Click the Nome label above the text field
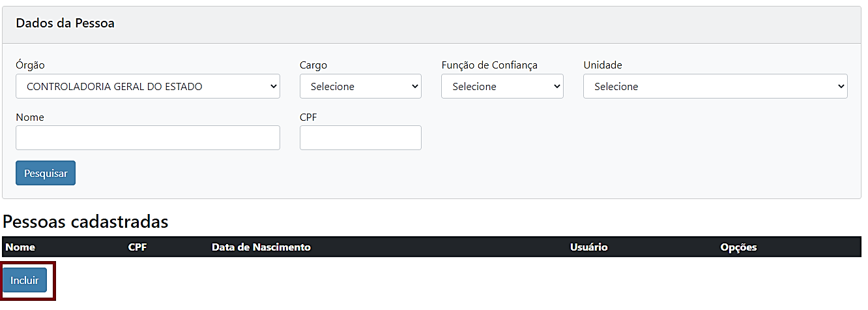Image resolution: width=868 pixels, height=310 pixels. click(x=30, y=117)
